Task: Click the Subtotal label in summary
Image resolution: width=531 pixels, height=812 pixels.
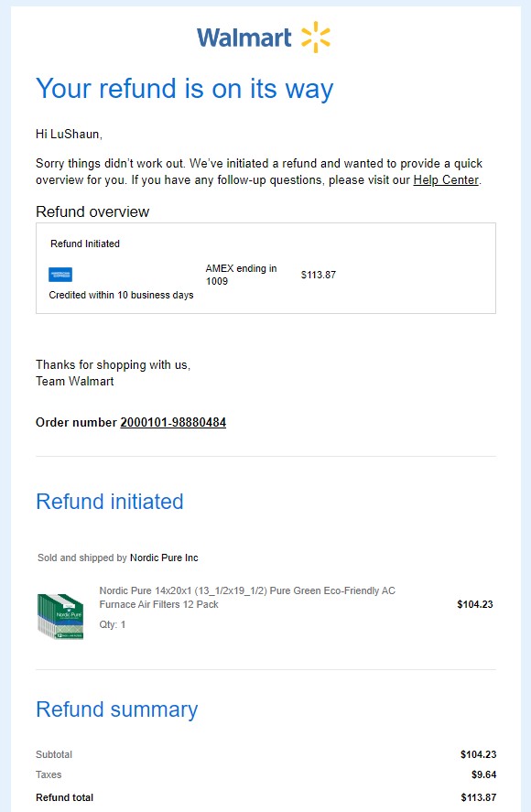Action: (54, 754)
